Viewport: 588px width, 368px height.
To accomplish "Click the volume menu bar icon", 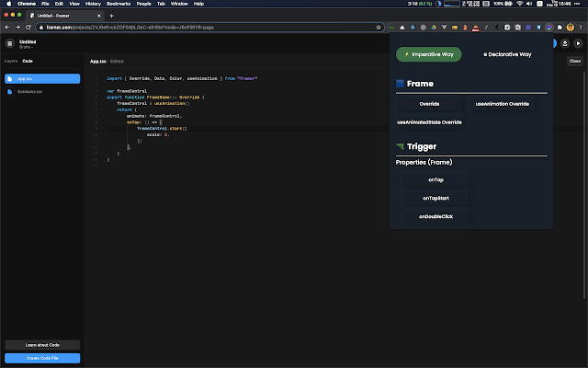I will pos(529,4).
